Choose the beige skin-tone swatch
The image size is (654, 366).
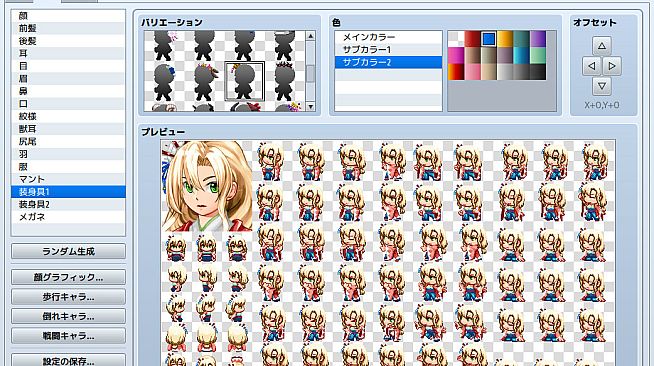(489, 72)
